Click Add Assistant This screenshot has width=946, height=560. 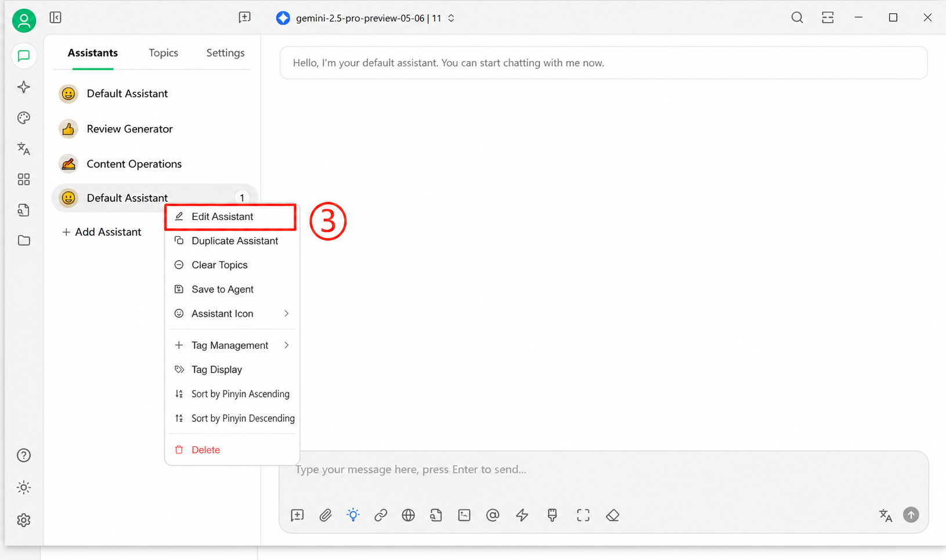pyautogui.click(x=102, y=232)
